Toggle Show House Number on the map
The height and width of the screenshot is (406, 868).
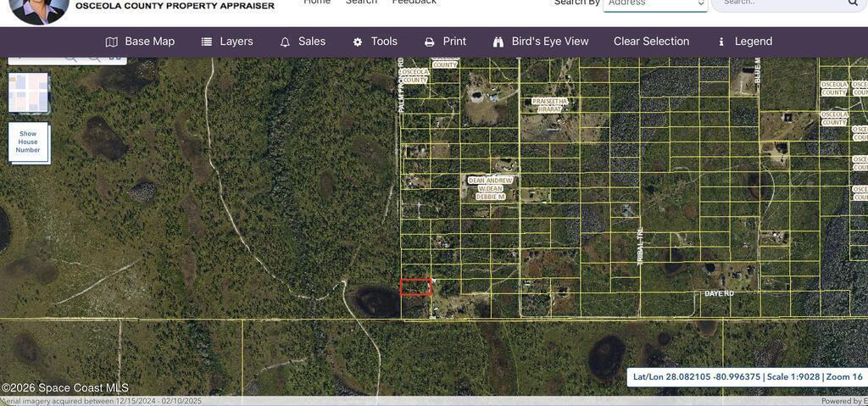click(29, 142)
